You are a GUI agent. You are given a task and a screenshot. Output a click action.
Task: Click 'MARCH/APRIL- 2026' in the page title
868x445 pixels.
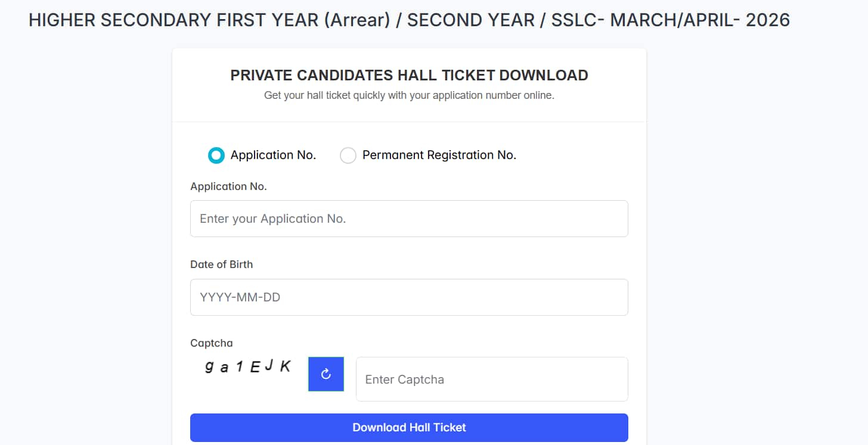[x=700, y=20]
